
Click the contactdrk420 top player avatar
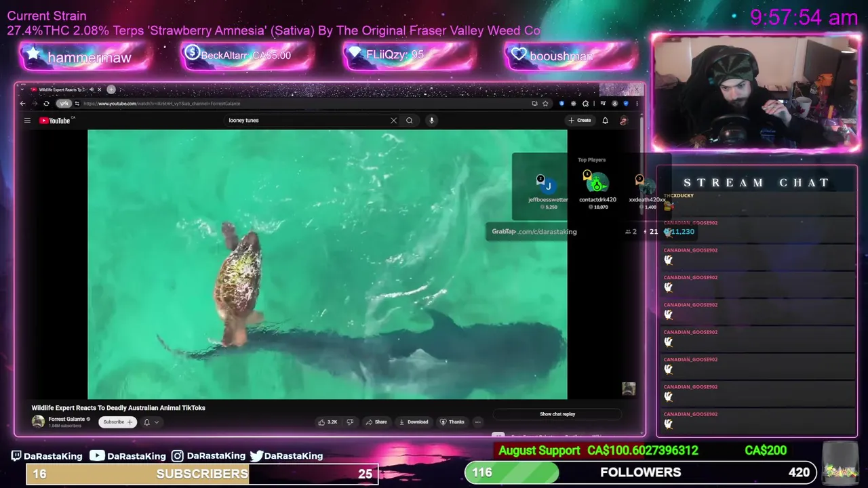pos(597,183)
